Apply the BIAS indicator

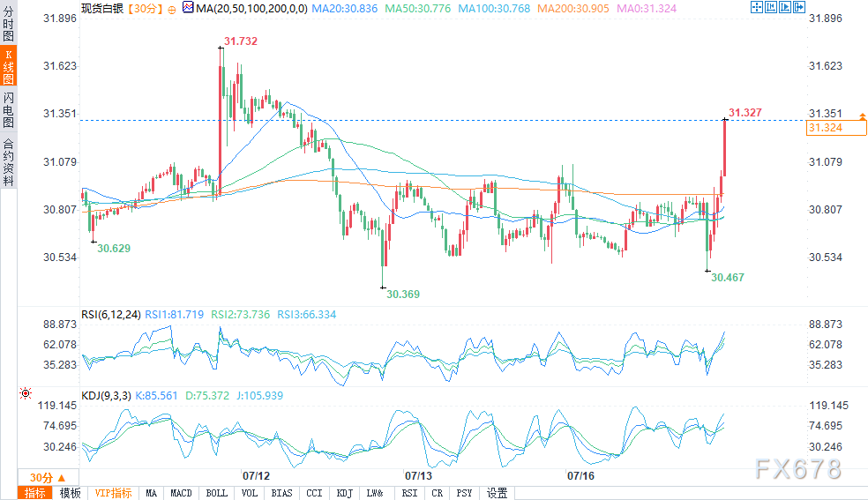click(281, 493)
